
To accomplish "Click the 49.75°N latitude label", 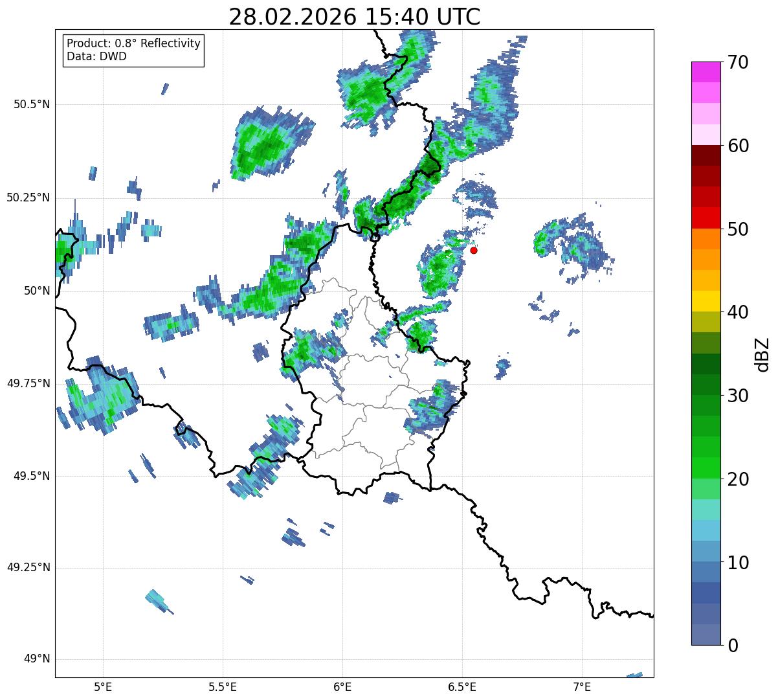I will [x=28, y=383].
